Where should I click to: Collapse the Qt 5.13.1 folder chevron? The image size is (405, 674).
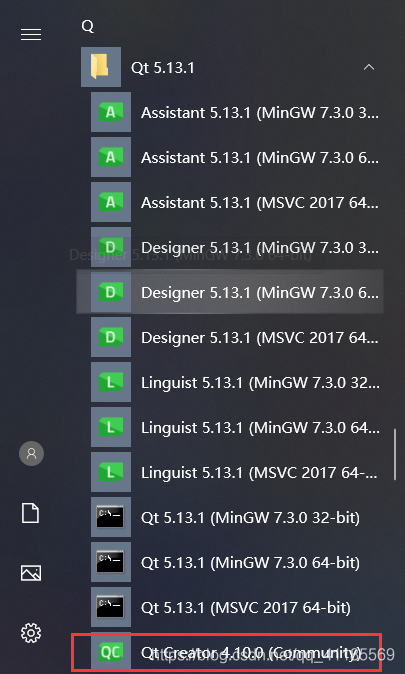pyautogui.click(x=369, y=67)
